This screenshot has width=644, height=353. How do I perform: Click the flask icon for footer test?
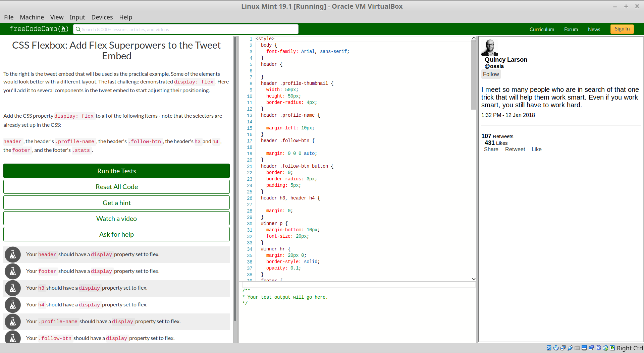tap(13, 272)
